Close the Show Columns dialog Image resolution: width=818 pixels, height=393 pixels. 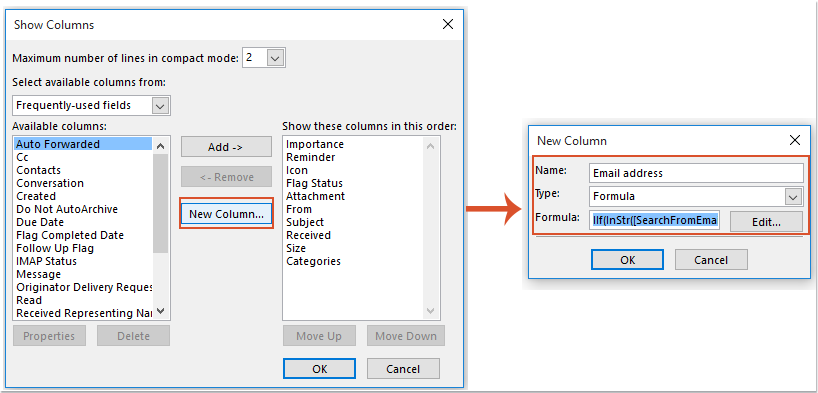click(x=448, y=24)
